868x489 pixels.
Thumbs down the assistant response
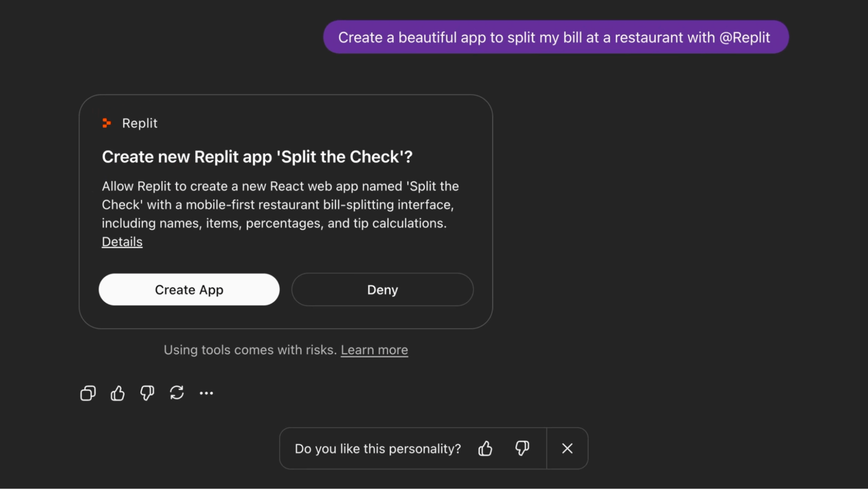pos(147,393)
